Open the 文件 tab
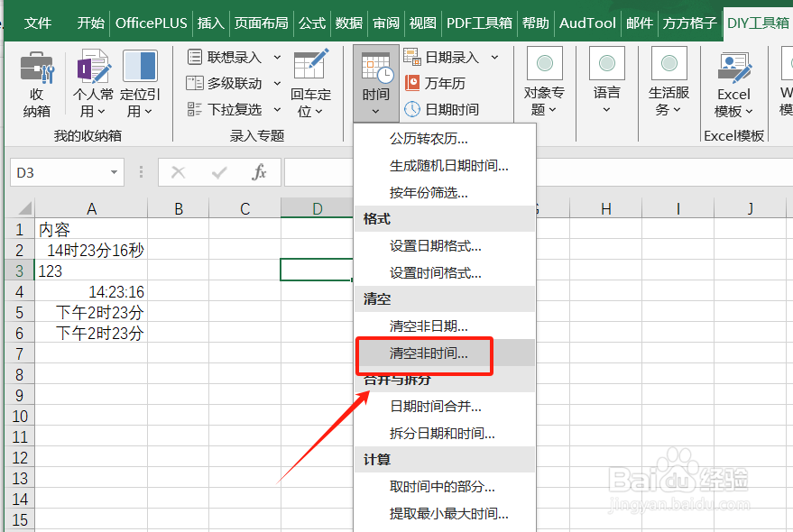Image resolution: width=793 pixels, height=532 pixels. click(x=37, y=23)
